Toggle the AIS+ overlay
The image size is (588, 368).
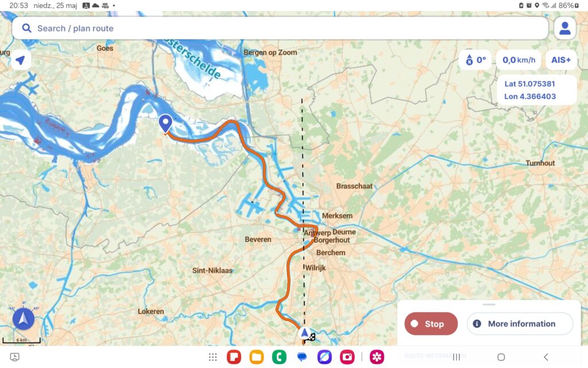point(560,60)
